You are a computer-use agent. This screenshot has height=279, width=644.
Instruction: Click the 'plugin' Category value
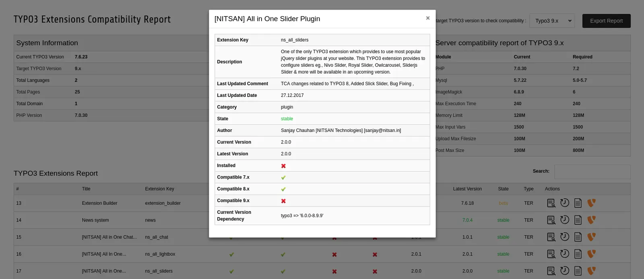[287, 107]
